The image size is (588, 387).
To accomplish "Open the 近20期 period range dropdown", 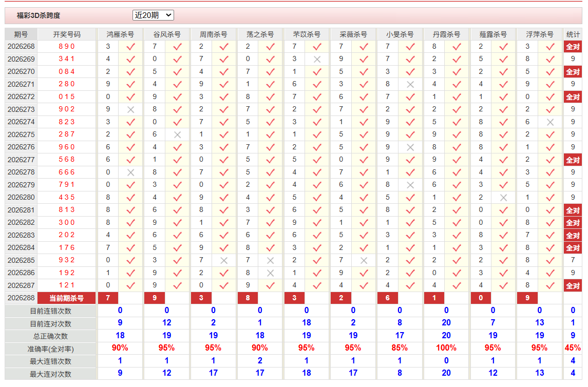I will (x=153, y=15).
